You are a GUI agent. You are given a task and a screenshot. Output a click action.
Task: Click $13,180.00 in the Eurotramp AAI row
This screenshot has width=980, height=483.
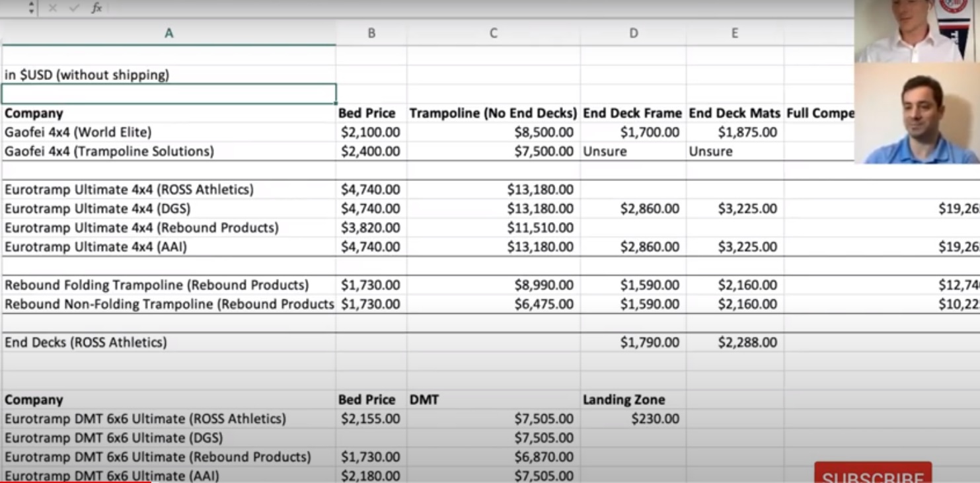pos(493,247)
